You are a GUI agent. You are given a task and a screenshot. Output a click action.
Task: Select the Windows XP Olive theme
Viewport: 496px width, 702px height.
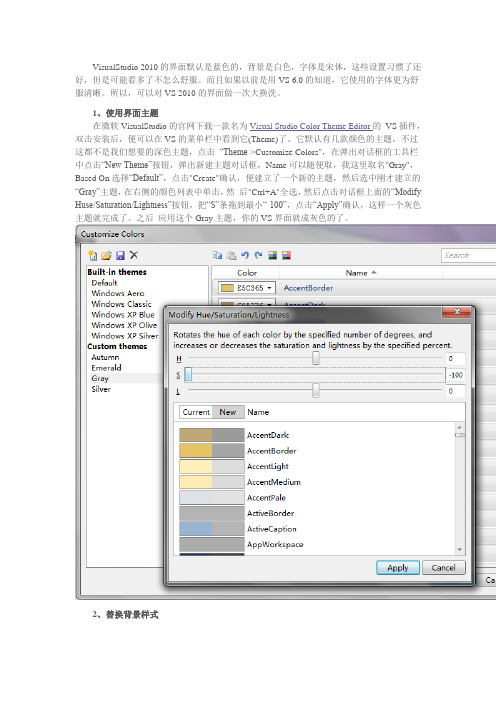(124, 325)
